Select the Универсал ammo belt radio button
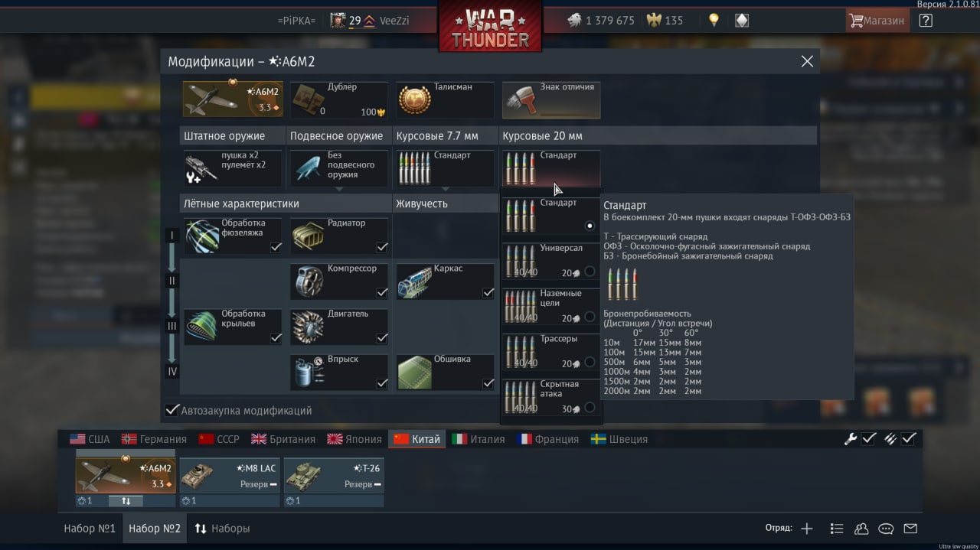This screenshot has width=980, height=550. coord(590,272)
